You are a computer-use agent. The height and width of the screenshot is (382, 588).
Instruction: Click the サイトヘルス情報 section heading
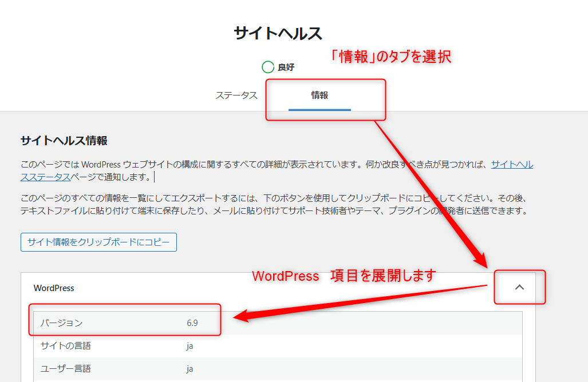pos(64,141)
